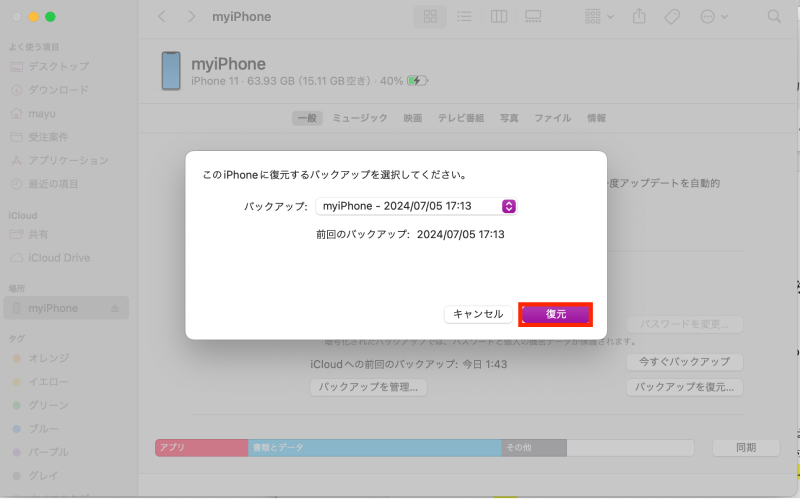This screenshot has width=800, height=499.
Task: Eject myiPhone from the sidebar
Action: (115, 308)
